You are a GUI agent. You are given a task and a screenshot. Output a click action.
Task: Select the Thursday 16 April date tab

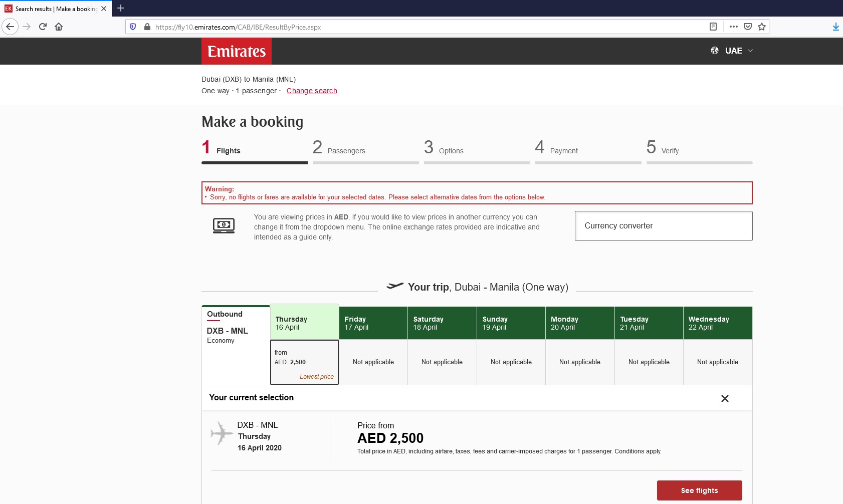[x=304, y=323]
